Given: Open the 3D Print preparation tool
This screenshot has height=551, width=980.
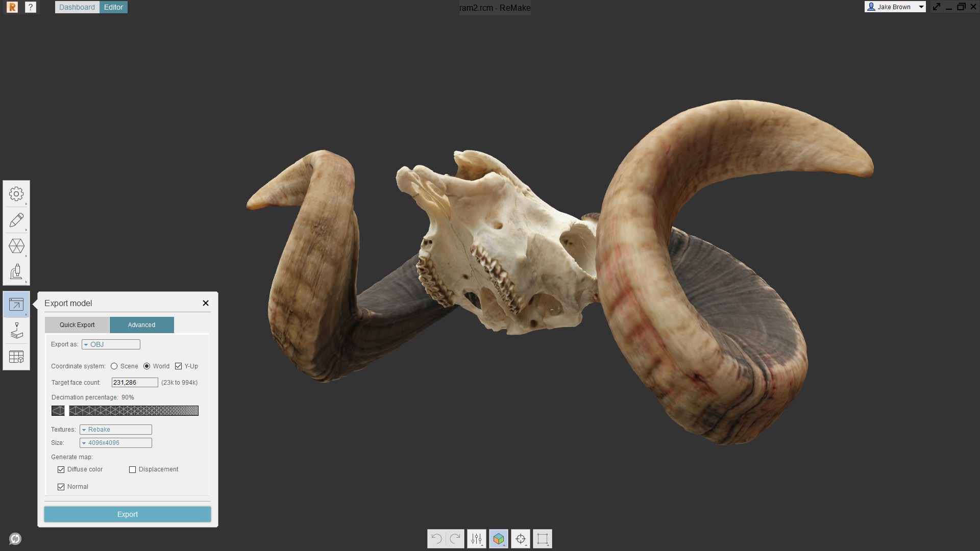Looking at the screenshot, I should pyautogui.click(x=16, y=331).
